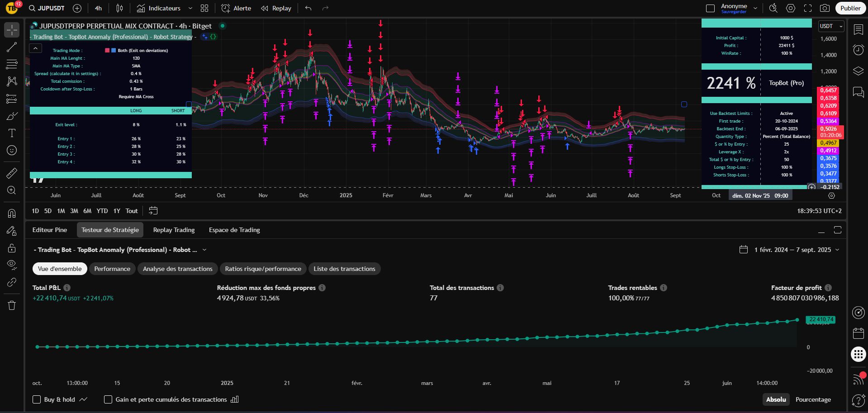Open the Alerte alarm button
The height and width of the screenshot is (413, 868).
tap(236, 8)
